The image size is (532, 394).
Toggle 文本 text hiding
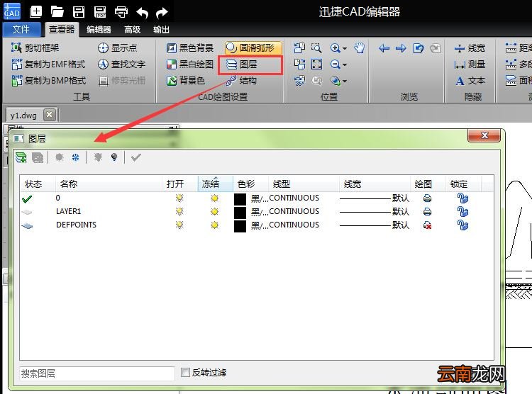470,81
